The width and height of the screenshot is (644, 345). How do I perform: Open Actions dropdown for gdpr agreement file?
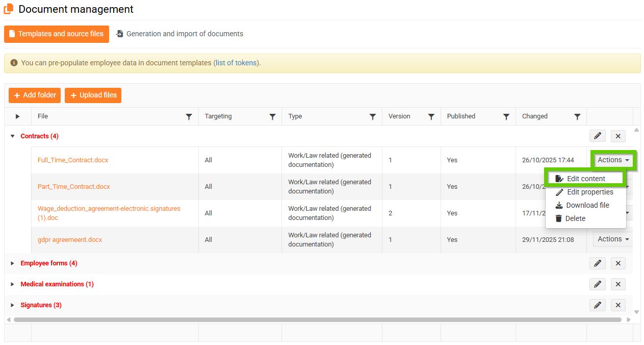point(613,239)
